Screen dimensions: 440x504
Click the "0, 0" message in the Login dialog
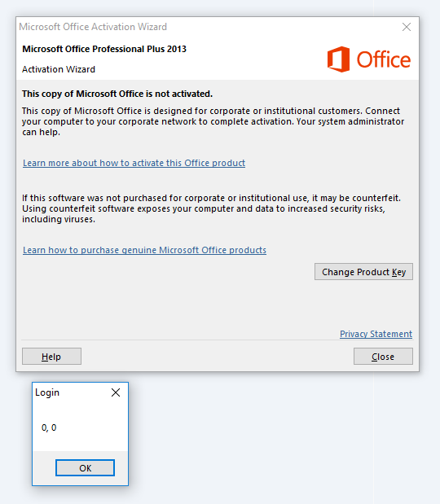click(x=49, y=427)
